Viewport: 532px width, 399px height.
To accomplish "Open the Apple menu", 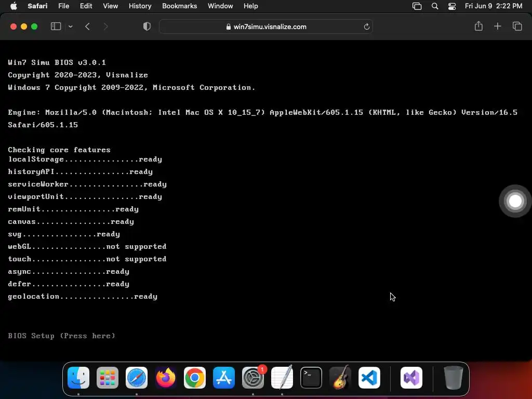I will click(14, 6).
